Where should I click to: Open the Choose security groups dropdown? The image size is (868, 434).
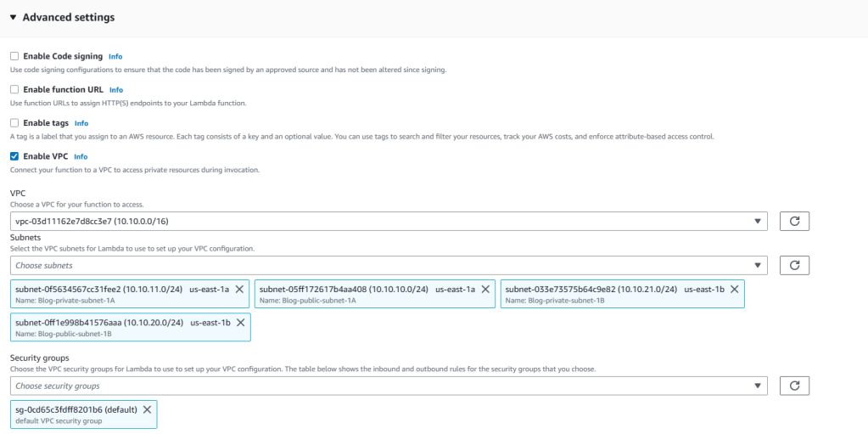(389, 386)
